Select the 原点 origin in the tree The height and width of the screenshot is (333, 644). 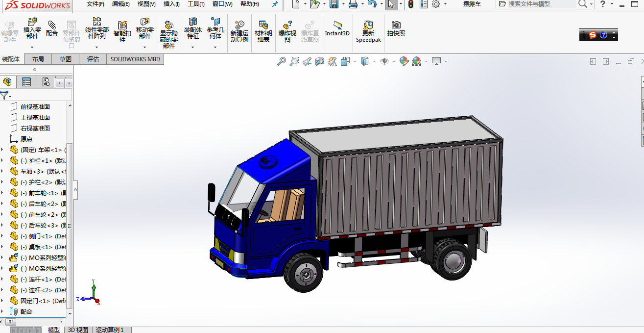point(26,139)
